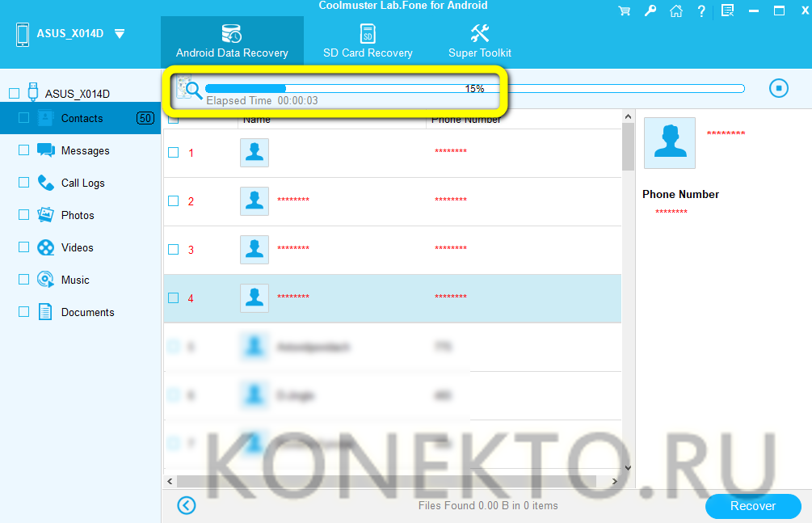Open the Super Toolkit tab
This screenshot has width=812, height=523.
point(480,42)
